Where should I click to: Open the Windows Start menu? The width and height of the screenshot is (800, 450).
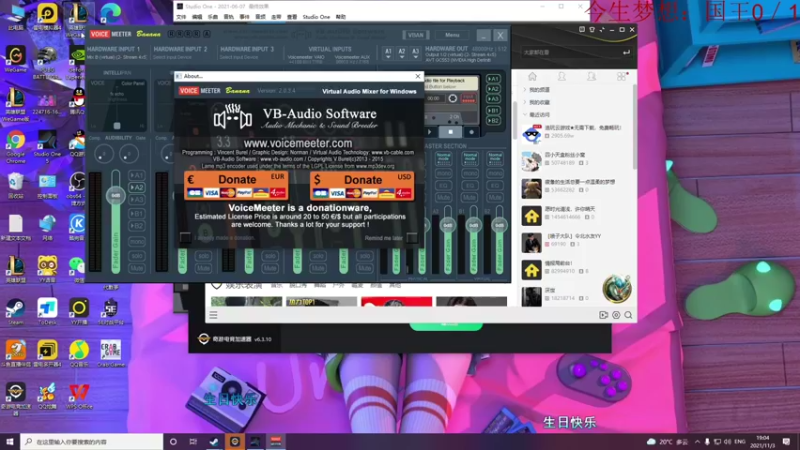[x=10, y=442]
